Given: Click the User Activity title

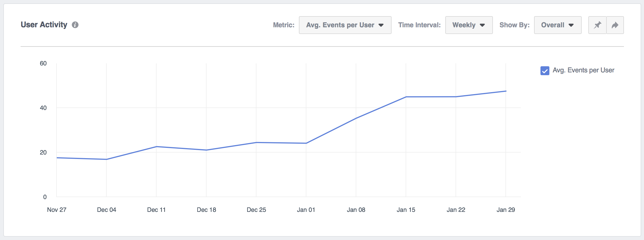Looking at the screenshot, I should (44, 25).
